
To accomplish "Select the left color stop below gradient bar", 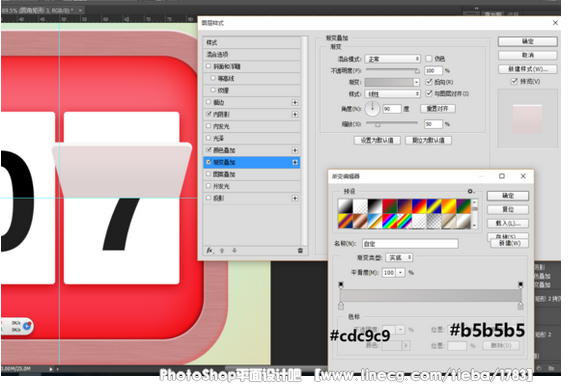I will point(341,306).
